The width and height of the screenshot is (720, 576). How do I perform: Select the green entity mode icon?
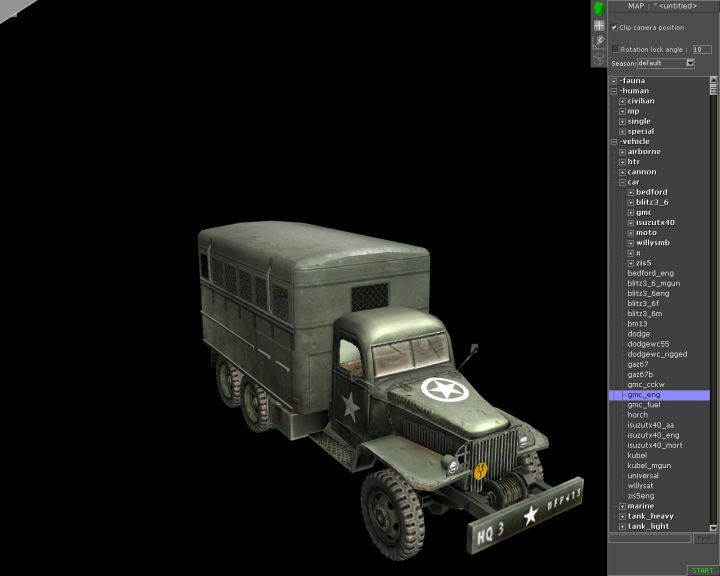pyautogui.click(x=598, y=8)
